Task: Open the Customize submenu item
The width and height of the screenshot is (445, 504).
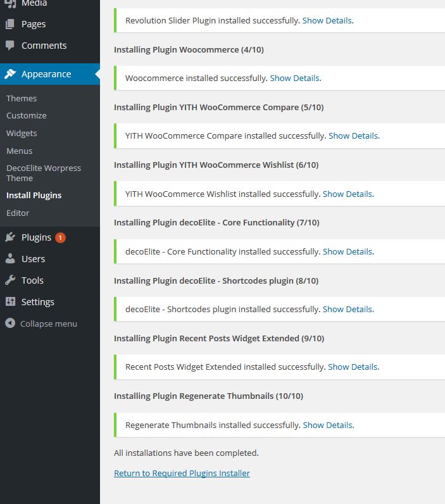Action: point(27,116)
